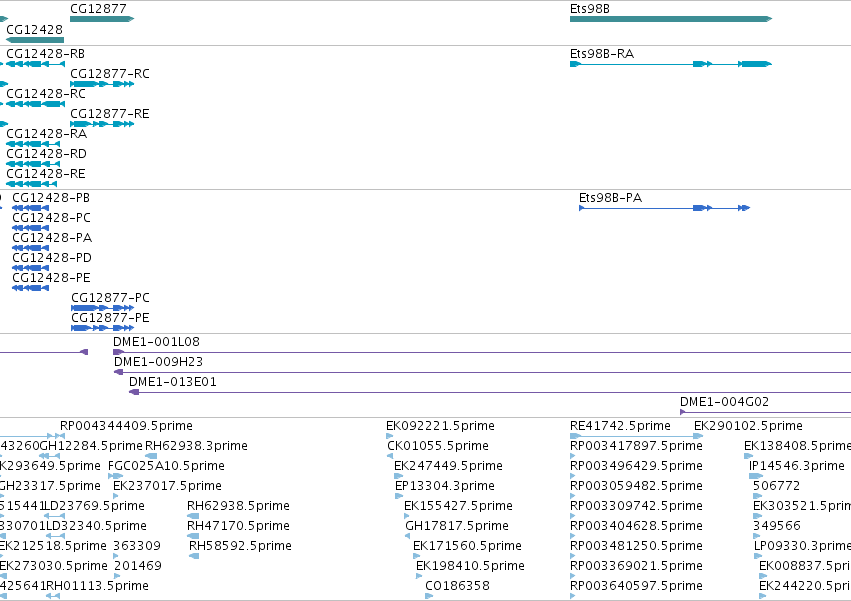The width and height of the screenshot is (851, 601).
Task: Open feature CO186358
Action: [457, 586]
